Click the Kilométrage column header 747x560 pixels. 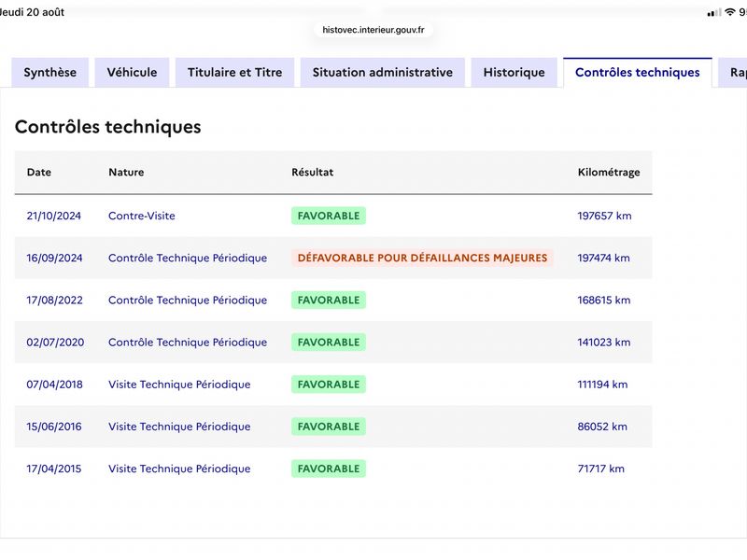pos(609,173)
